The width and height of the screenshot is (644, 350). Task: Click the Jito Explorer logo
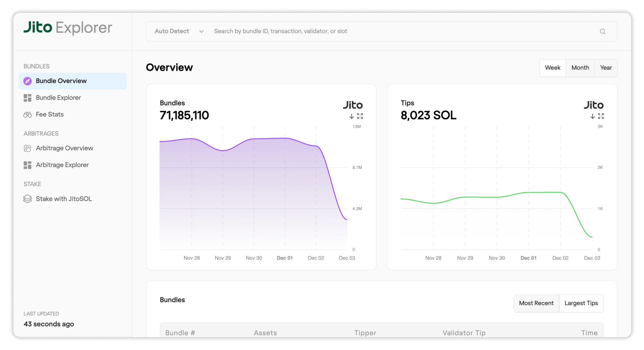point(68,28)
